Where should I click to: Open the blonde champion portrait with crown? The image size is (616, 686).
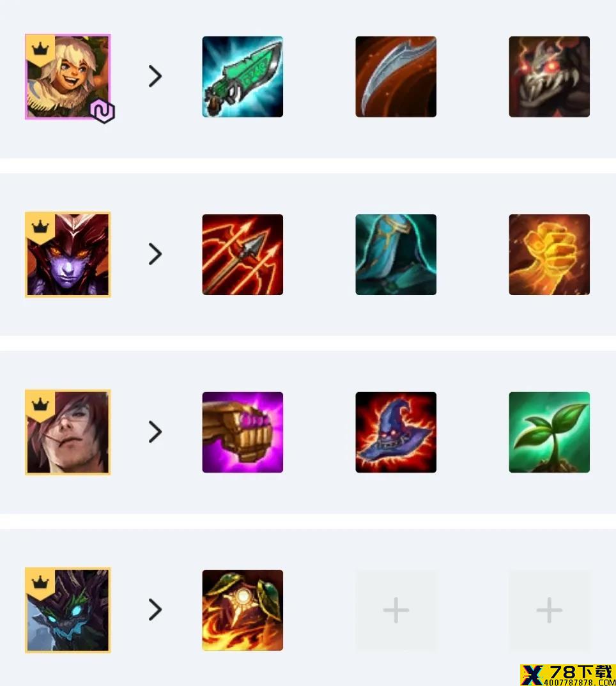click(x=68, y=77)
